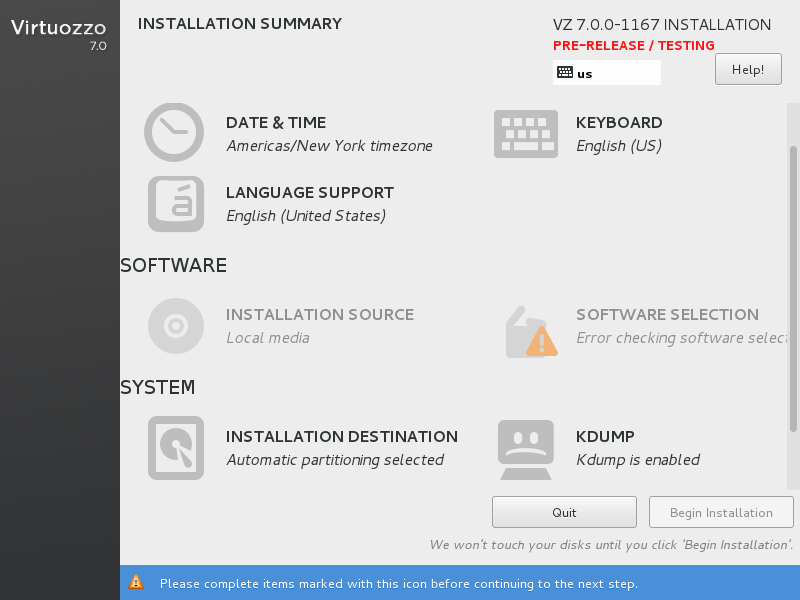The width and height of the screenshot is (800, 600).
Task: Open Keyboard settings via keyboard icon
Action: tap(525, 133)
